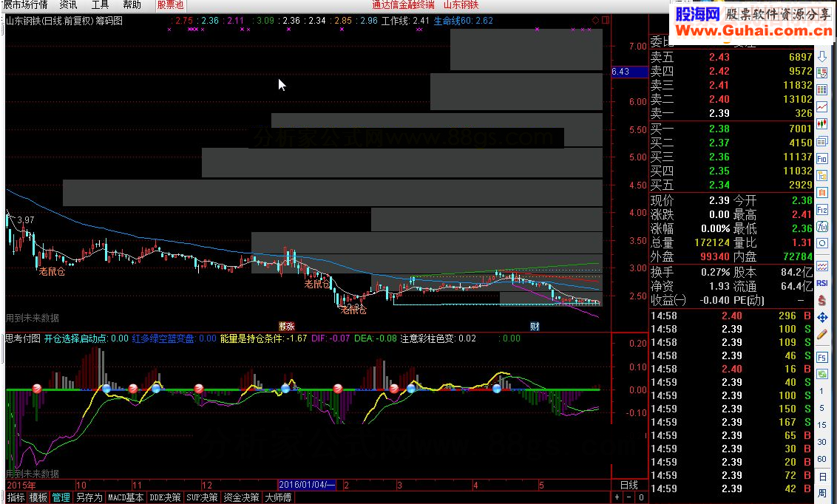Image resolution: width=837 pixels, height=504 pixels.
Task: Select the 15-minute period button
Action: point(822,425)
